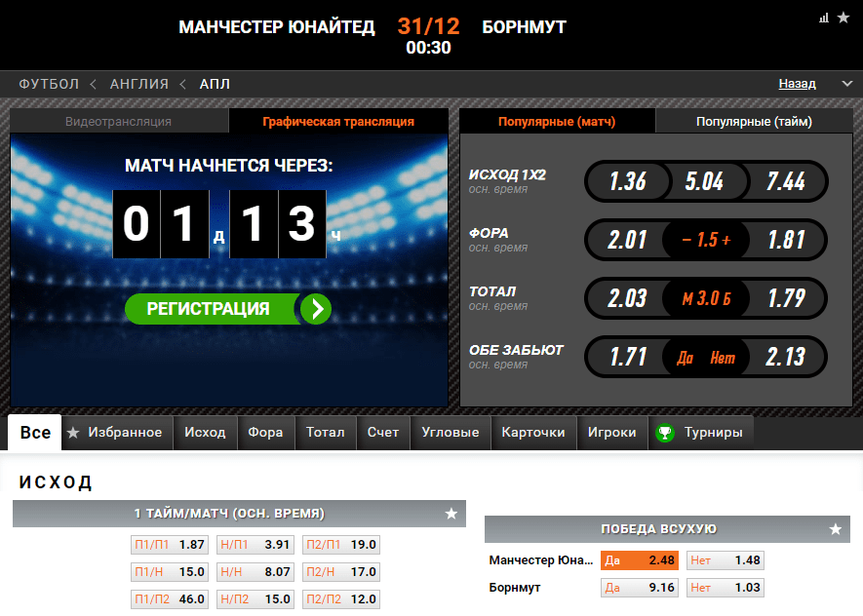Open the match statistics bar chart icon

click(824, 19)
